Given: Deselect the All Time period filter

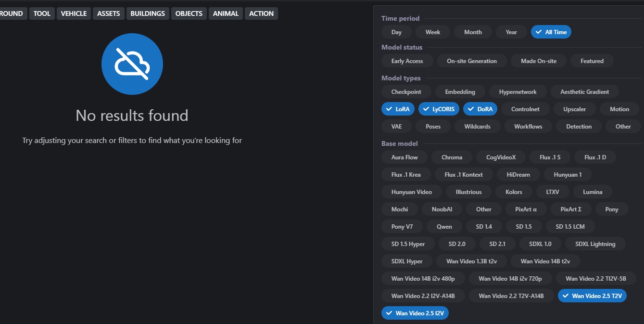Looking at the screenshot, I should 551,32.
